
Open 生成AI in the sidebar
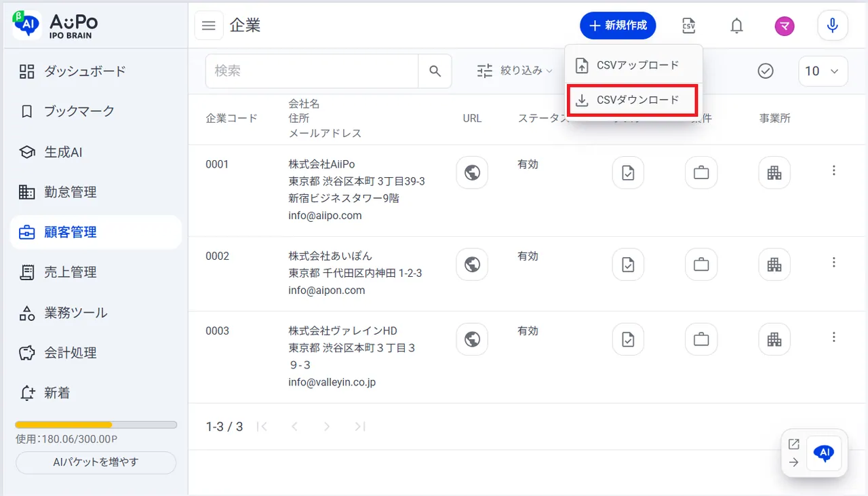[96, 152]
